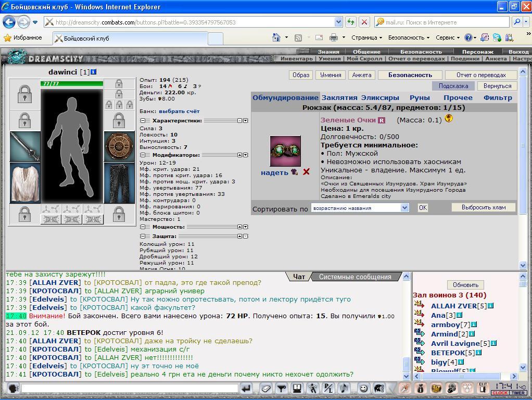Click the IE help question-mark icon
Image resolution: width=532 pixels, height=400 pixels.
click(x=468, y=37)
